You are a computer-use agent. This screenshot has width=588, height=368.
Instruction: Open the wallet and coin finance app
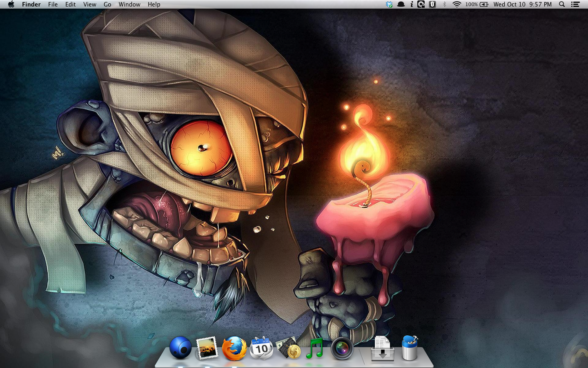(x=288, y=348)
